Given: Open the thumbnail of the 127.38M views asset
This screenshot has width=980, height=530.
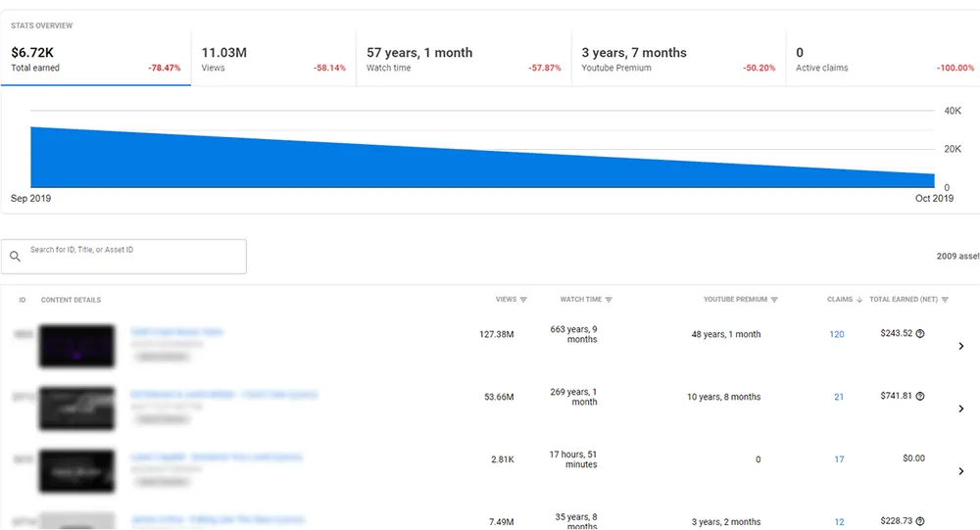Looking at the screenshot, I should 76,346.
